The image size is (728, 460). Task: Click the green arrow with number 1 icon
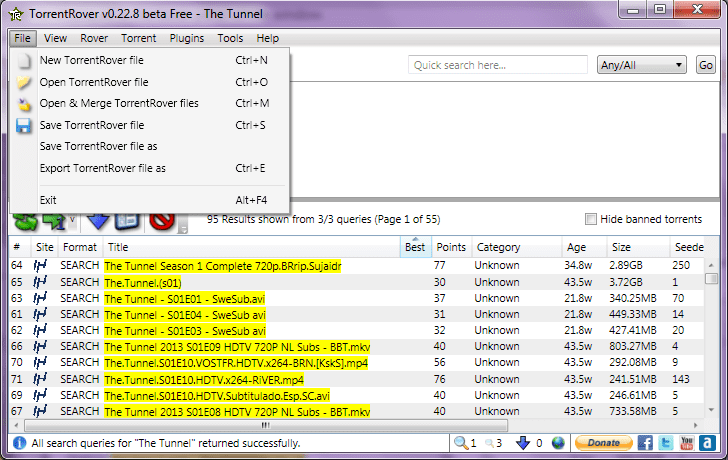tap(54, 221)
